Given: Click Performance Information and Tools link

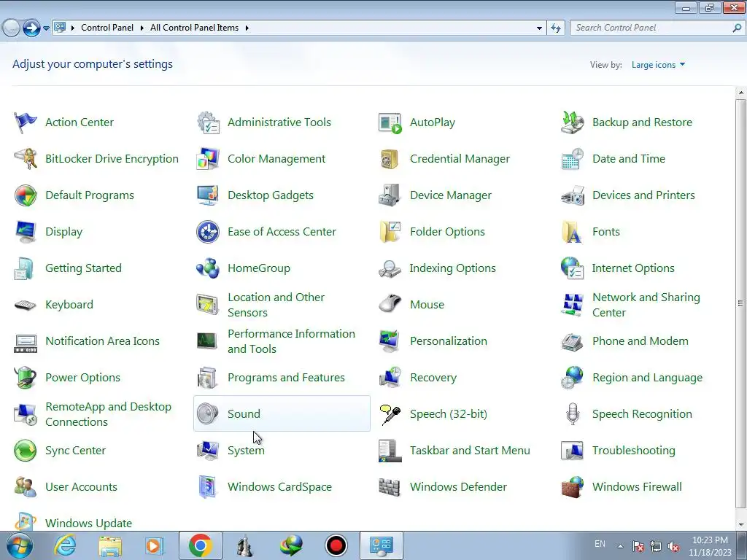Looking at the screenshot, I should pos(291,341).
